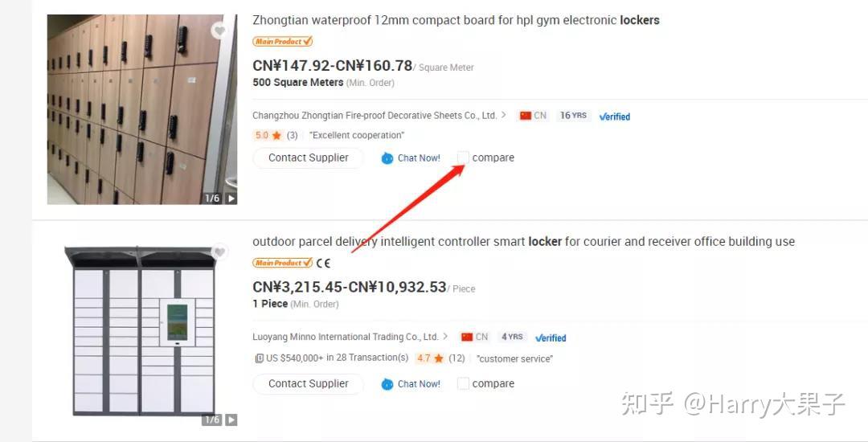Open Zhongtian waterproof compact board title link
Screen dimensions: 868x442
[x=456, y=20]
